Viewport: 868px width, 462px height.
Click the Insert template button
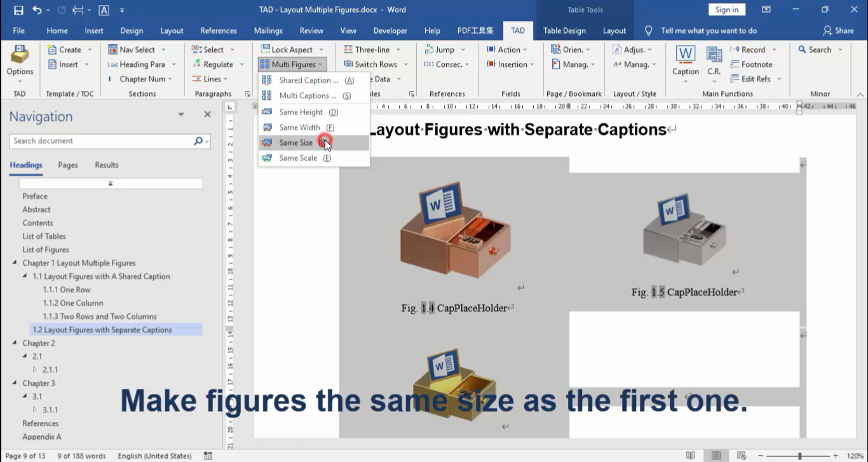click(69, 64)
